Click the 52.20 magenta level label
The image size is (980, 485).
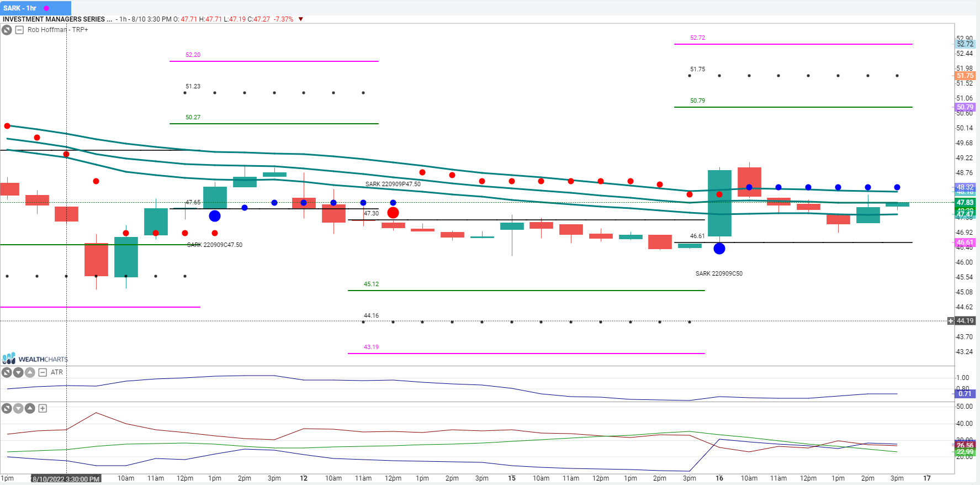point(193,55)
